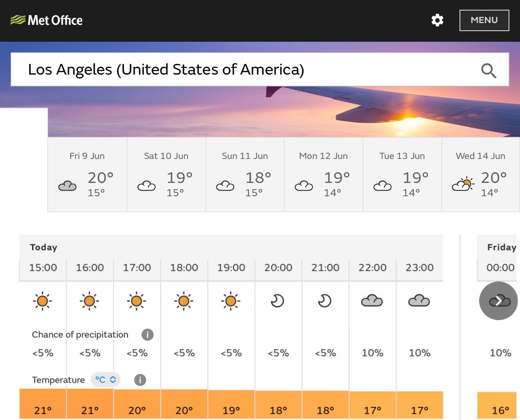This screenshot has height=420, width=520.
Task: Open chance of precipitation info icon
Action: tap(147, 335)
